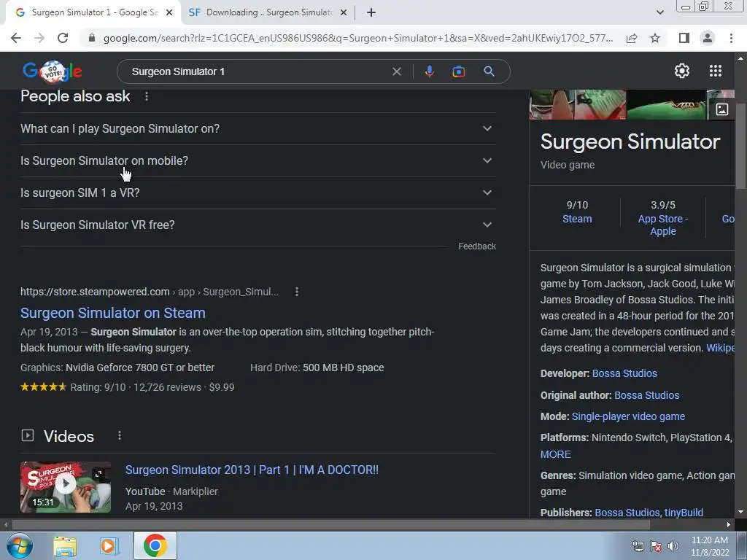Open Google quick settings gear

[x=682, y=71]
